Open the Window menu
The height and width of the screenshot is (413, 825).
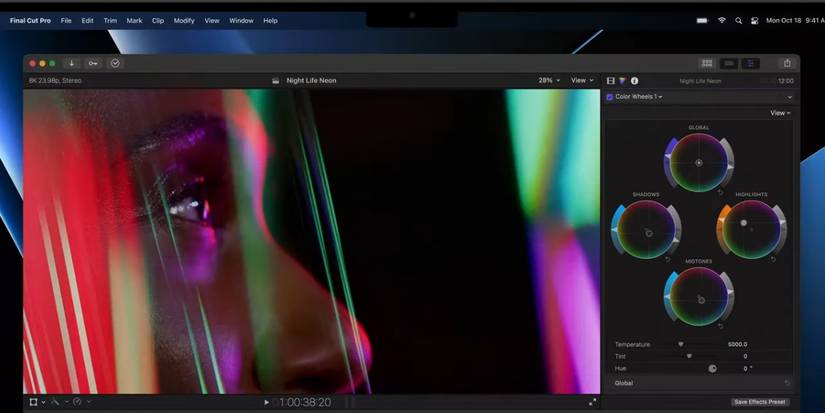[x=242, y=21]
